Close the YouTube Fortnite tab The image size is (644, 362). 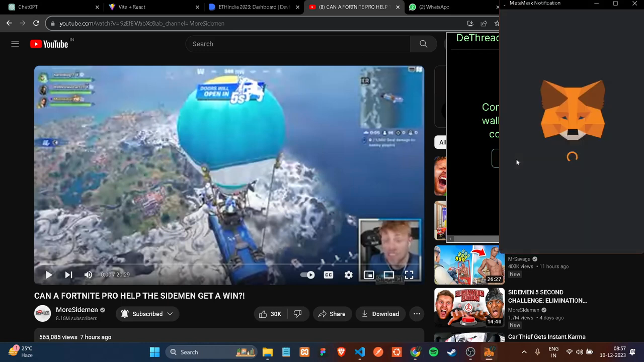398,7
